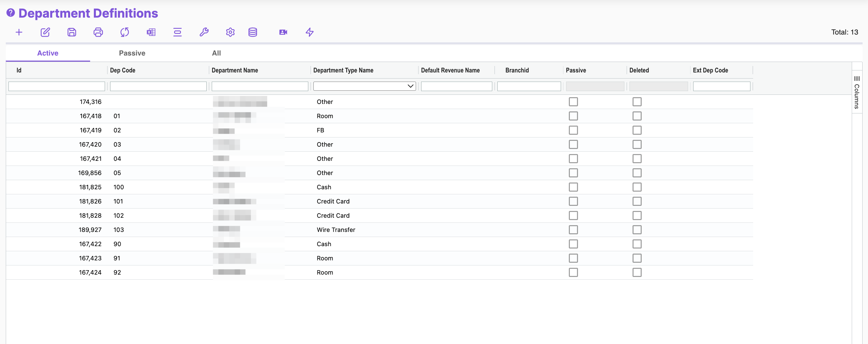Check Deleted box for Dep Code 100
Viewport: 868px width, 344px height.
[x=637, y=187]
